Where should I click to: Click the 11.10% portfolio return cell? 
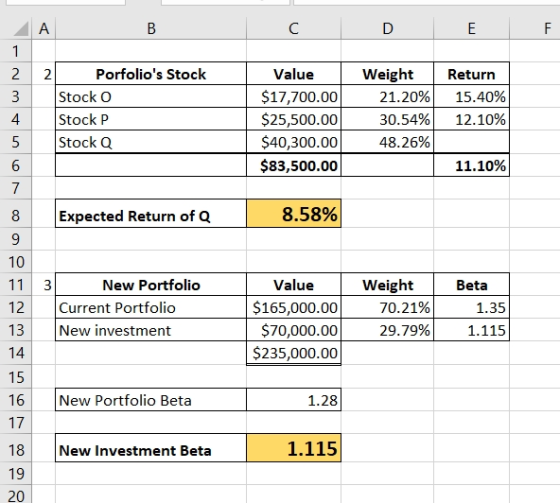click(471, 165)
